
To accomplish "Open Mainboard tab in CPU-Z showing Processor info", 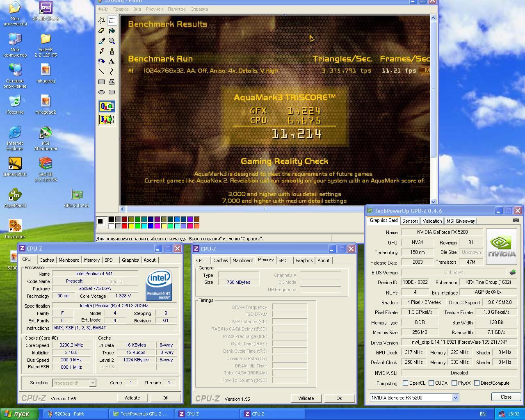I will [69, 260].
